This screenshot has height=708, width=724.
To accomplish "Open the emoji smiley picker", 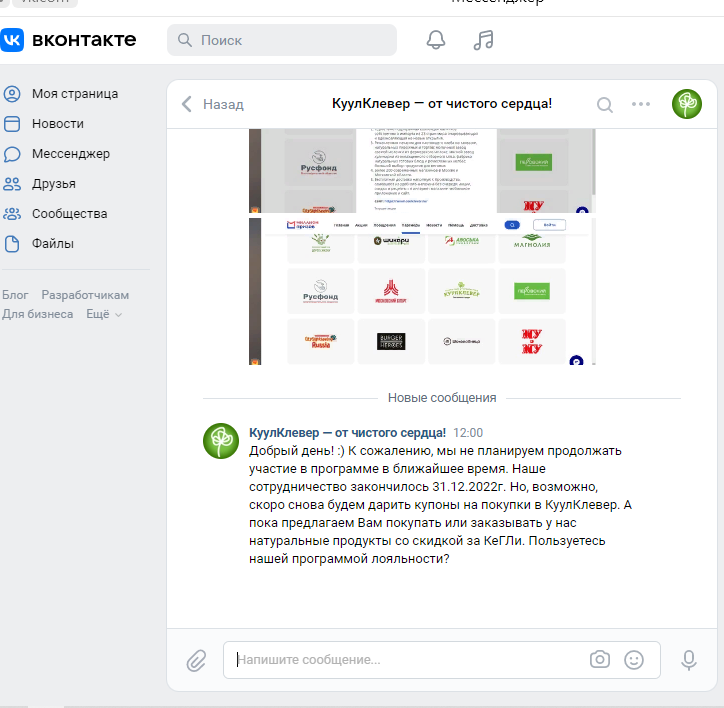I will [634, 660].
